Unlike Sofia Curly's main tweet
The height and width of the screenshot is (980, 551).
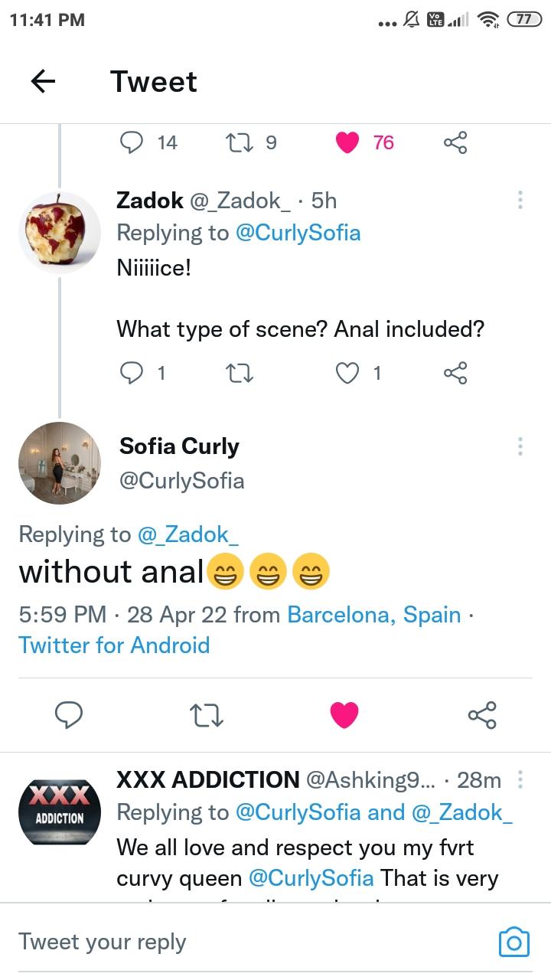(x=344, y=715)
